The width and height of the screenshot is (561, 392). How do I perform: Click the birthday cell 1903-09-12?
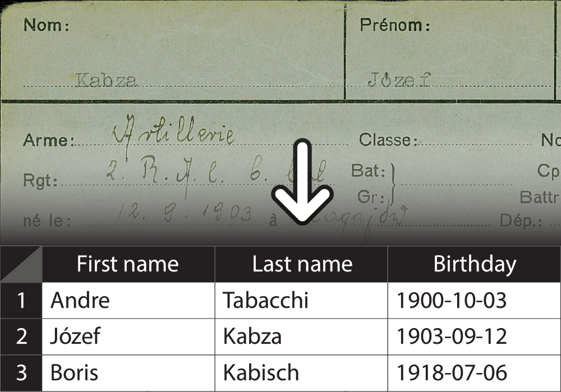click(474, 336)
